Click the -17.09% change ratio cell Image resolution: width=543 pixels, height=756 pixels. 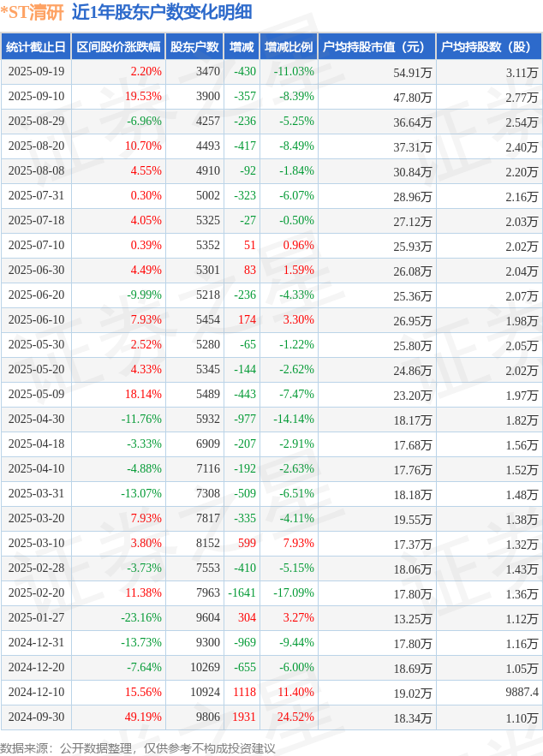coord(295,593)
